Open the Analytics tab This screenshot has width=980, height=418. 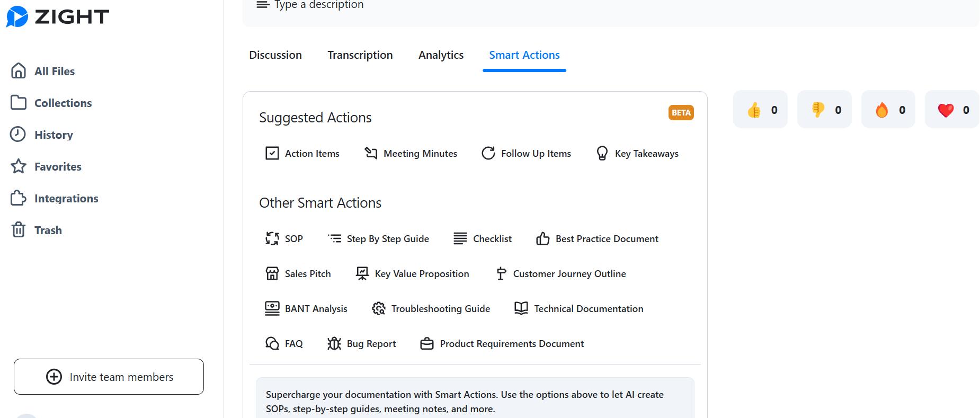point(441,55)
